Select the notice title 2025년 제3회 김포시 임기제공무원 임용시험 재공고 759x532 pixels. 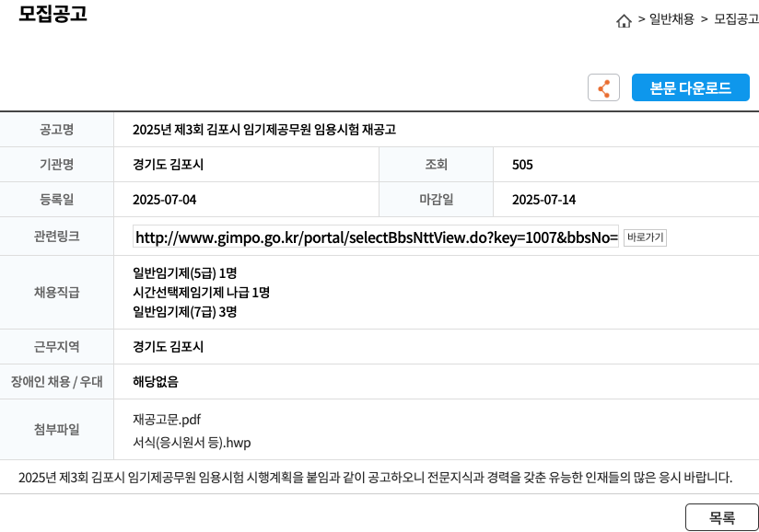point(264,130)
